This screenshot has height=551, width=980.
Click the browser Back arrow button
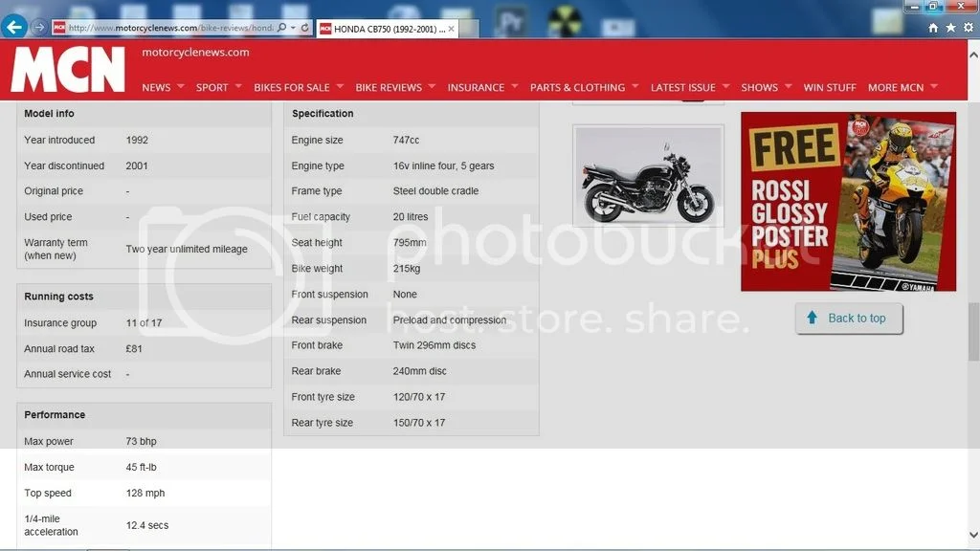coord(15,28)
